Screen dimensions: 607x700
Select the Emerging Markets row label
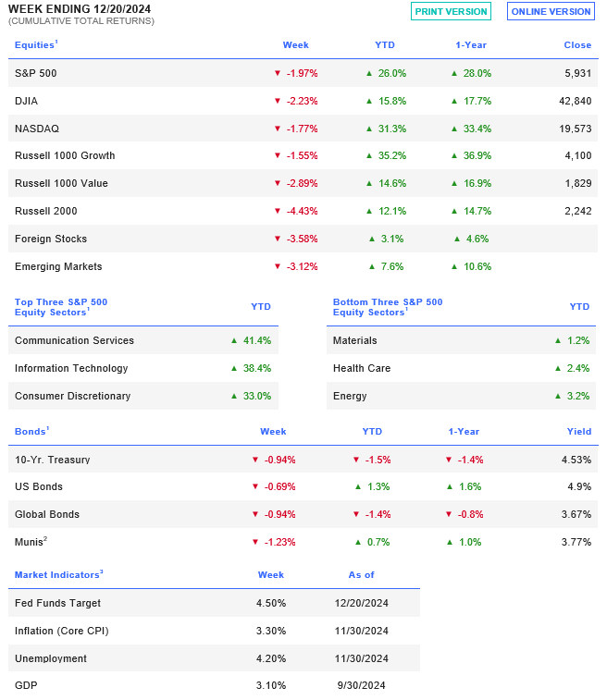click(58, 266)
